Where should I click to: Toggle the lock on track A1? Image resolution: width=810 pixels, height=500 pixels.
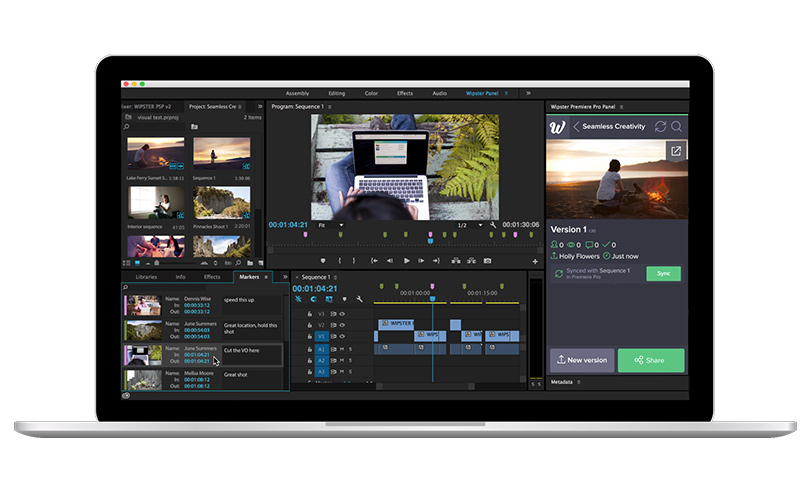click(x=309, y=349)
